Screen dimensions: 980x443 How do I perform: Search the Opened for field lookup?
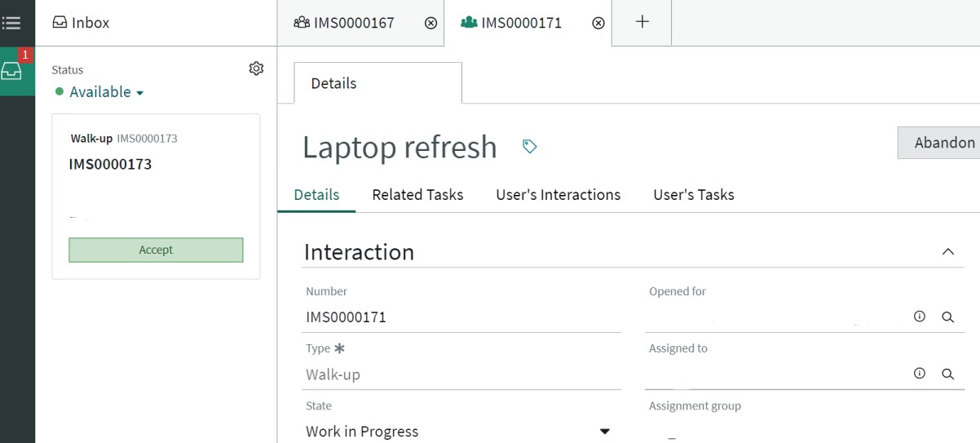[x=947, y=317]
